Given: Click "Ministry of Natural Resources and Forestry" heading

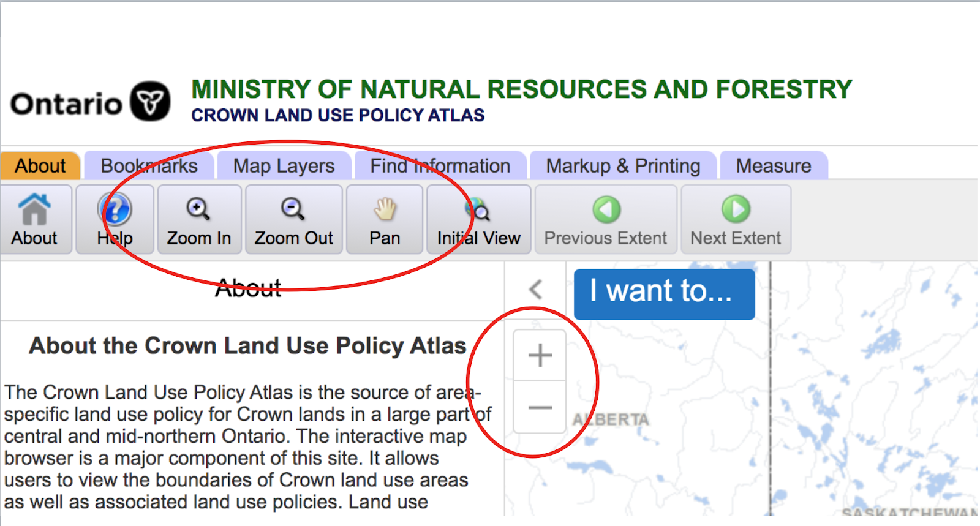Looking at the screenshot, I should [521, 89].
